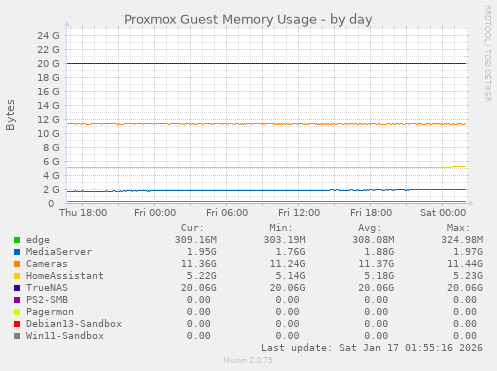
Task: Select the 'TrueNAS' legend label
Action: pyautogui.click(x=47, y=288)
